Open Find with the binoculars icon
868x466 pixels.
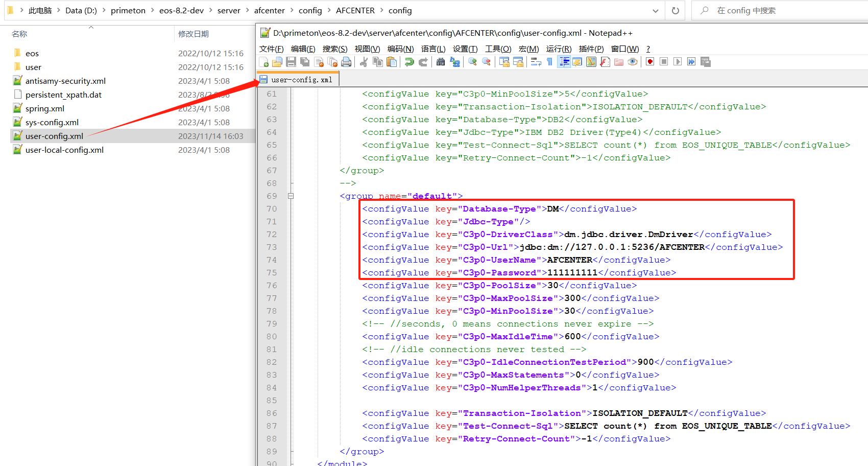point(441,62)
